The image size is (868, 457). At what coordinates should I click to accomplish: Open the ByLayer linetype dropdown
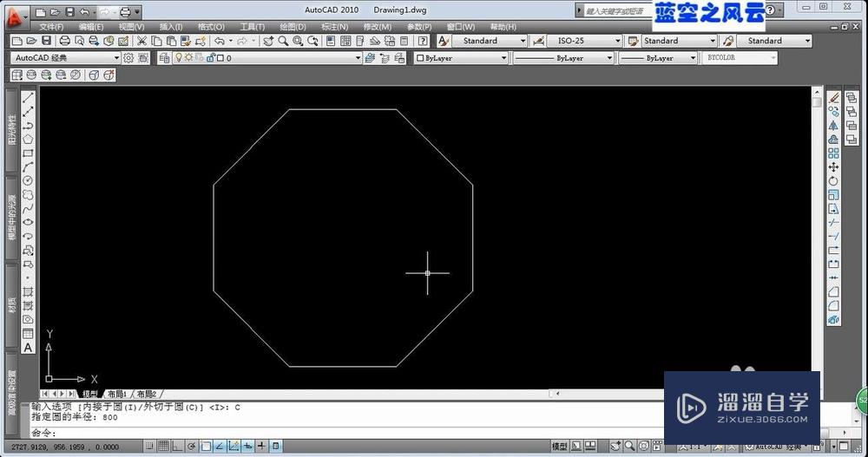point(563,57)
